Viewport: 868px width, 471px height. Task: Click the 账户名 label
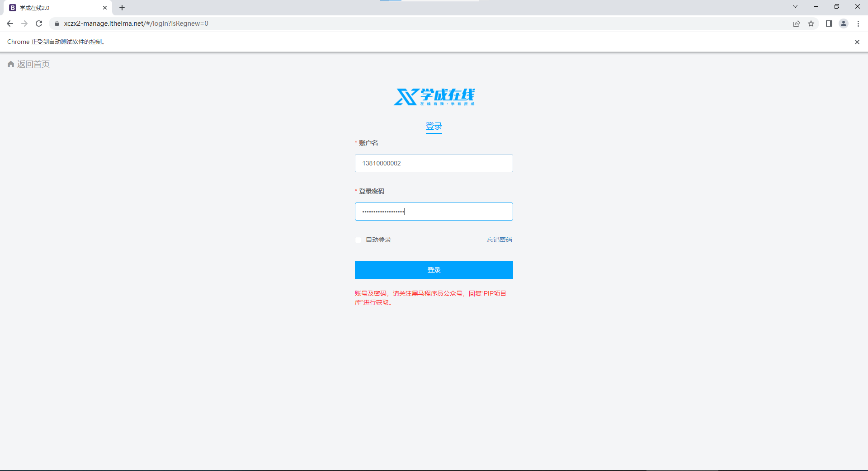pyautogui.click(x=368, y=143)
